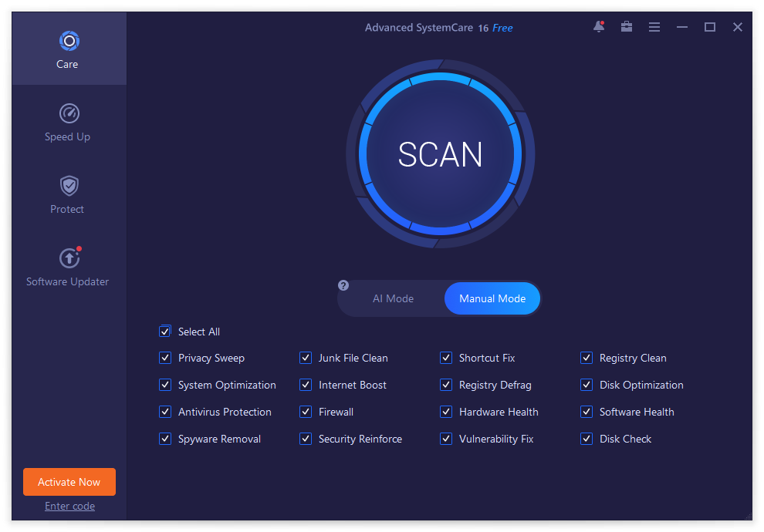The image size is (764, 532).
Task: Toggle the Select All checkbox
Action: tap(164, 332)
